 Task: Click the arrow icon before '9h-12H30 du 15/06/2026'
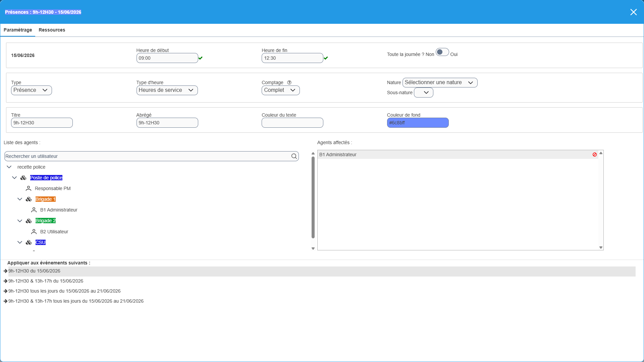point(6,271)
